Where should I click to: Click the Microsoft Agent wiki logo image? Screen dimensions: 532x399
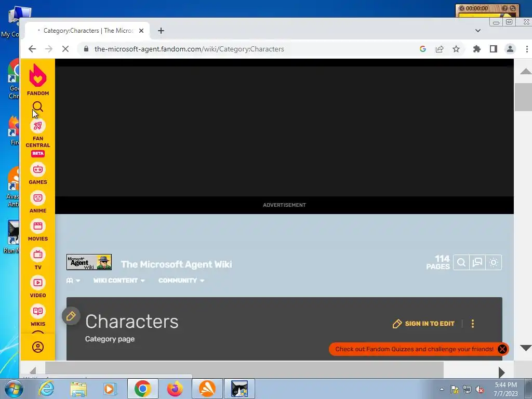[x=89, y=262]
